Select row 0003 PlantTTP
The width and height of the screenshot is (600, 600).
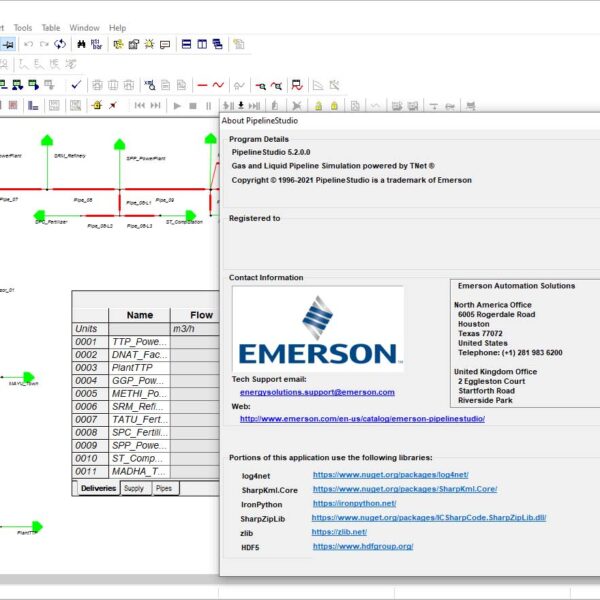pyautogui.click(x=145, y=368)
